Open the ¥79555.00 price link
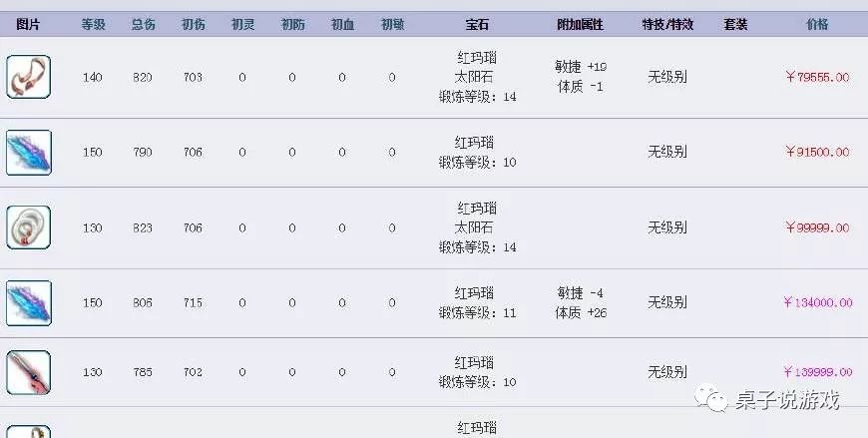 click(817, 77)
